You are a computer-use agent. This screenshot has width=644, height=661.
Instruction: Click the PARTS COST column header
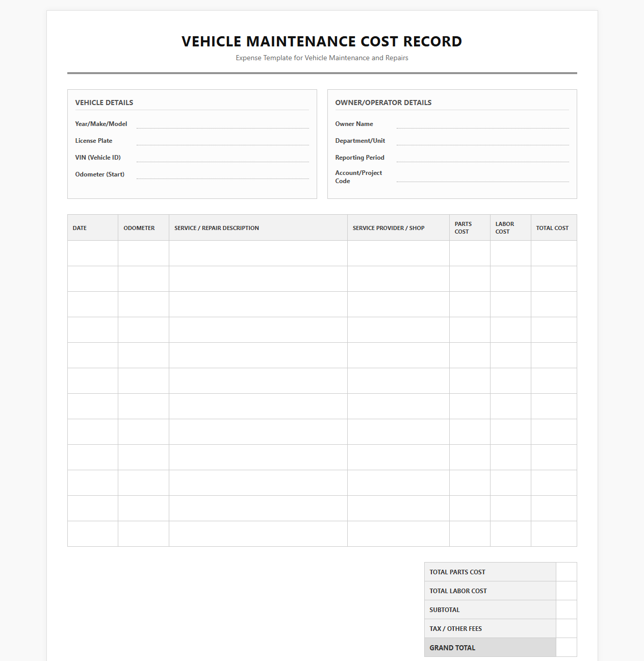tap(470, 228)
